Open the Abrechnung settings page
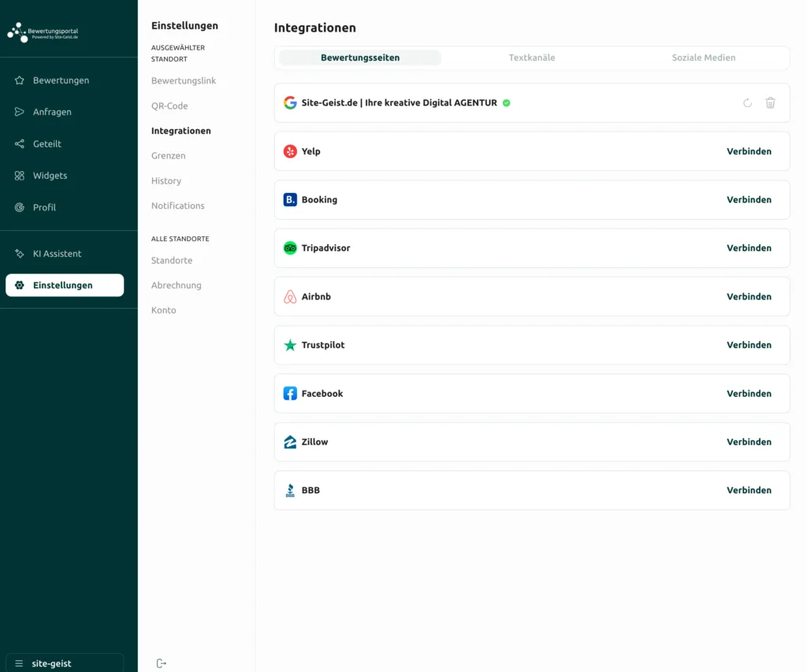Image resolution: width=807 pixels, height=672 pixels. tap(176, 285)
